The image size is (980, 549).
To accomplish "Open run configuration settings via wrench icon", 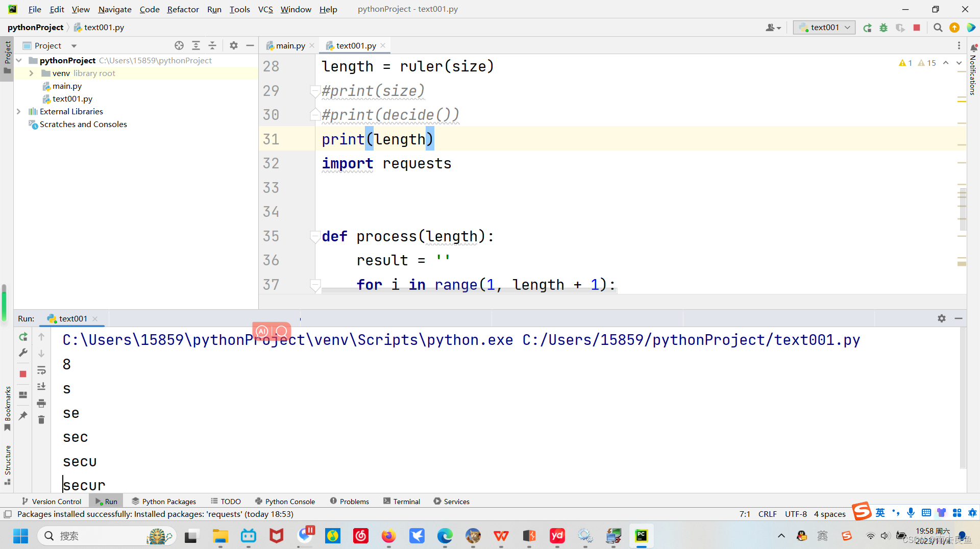I will [x=22, y=353].
